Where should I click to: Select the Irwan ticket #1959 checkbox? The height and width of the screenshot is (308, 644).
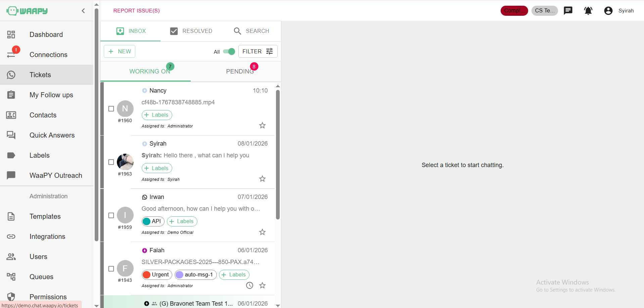(111, 215)
